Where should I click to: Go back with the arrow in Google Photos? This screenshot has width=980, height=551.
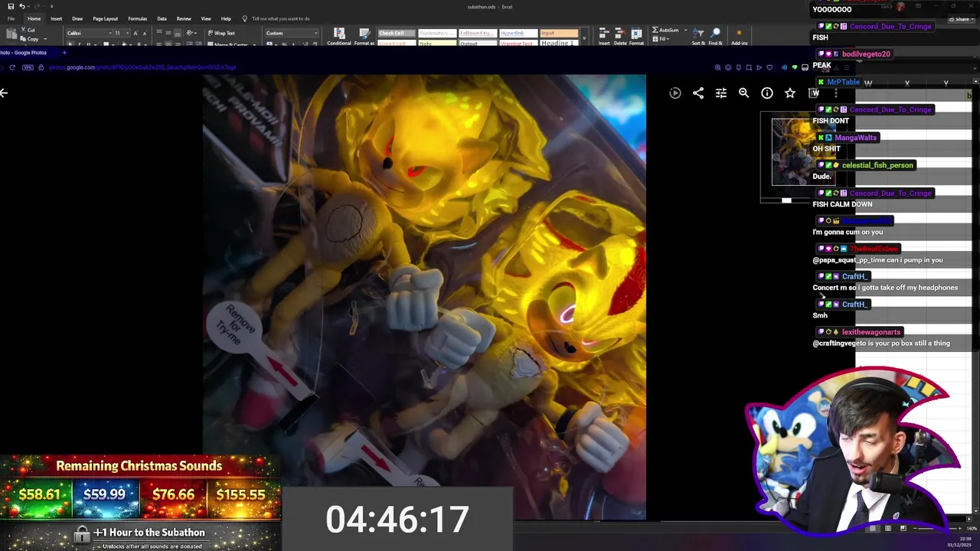click(x=4, y=93)
